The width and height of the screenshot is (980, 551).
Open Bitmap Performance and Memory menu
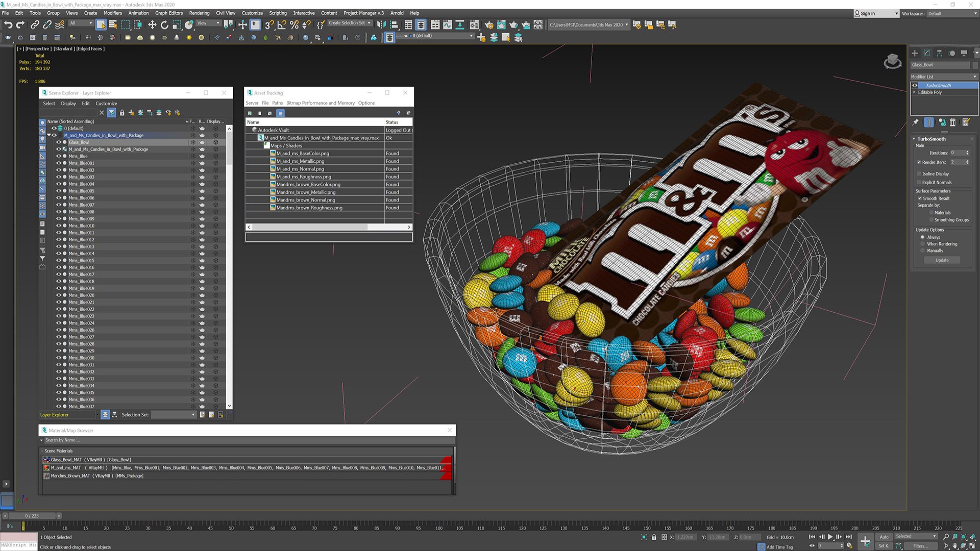(x=321, y=103)
